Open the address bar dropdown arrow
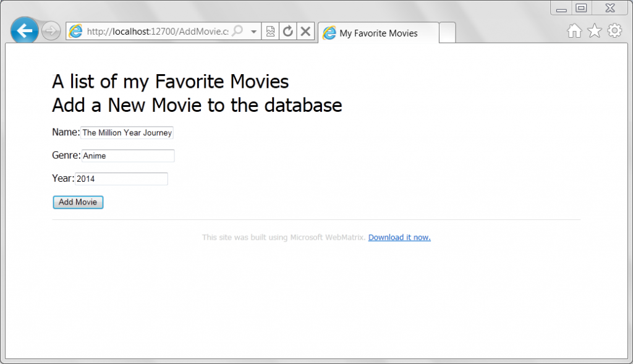This screenshot has height=364, width=633. (253, 32)
